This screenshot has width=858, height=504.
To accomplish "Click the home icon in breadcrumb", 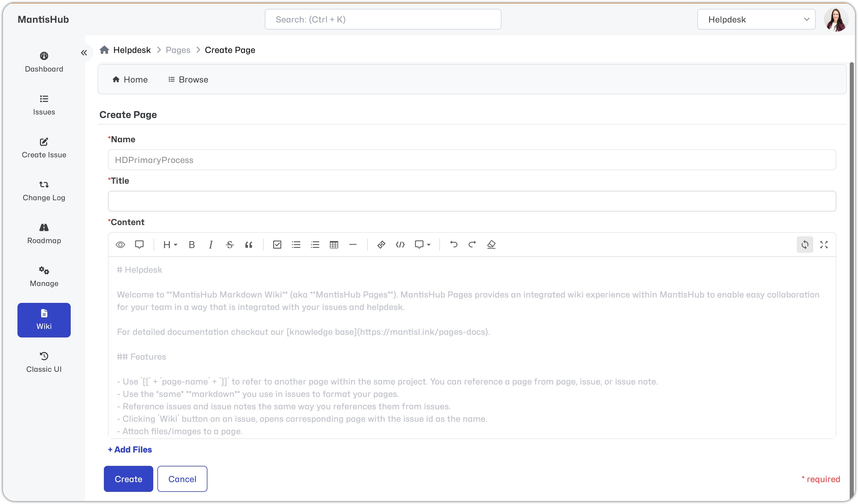I will click(x=104, y=50).
